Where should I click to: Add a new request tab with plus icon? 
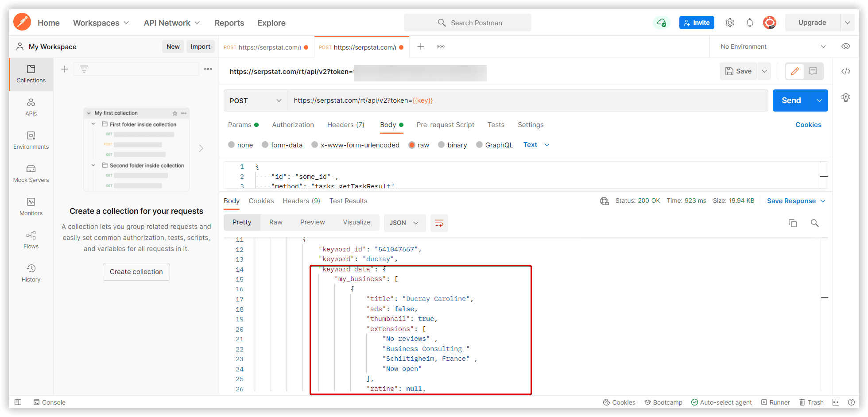coord(421,46)
